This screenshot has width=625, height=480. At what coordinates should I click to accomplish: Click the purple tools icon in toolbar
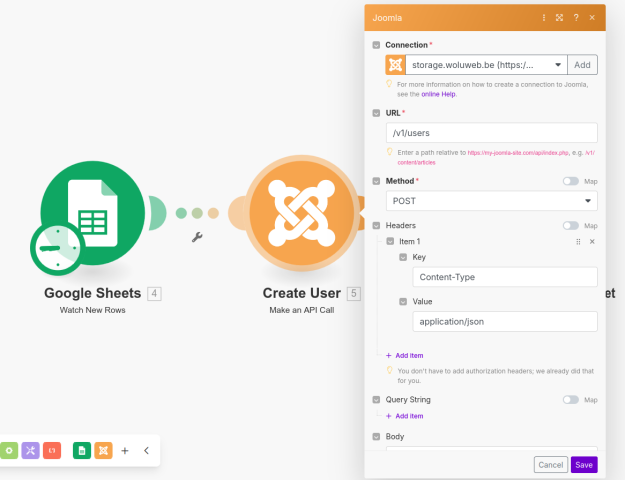pos(31,450)
